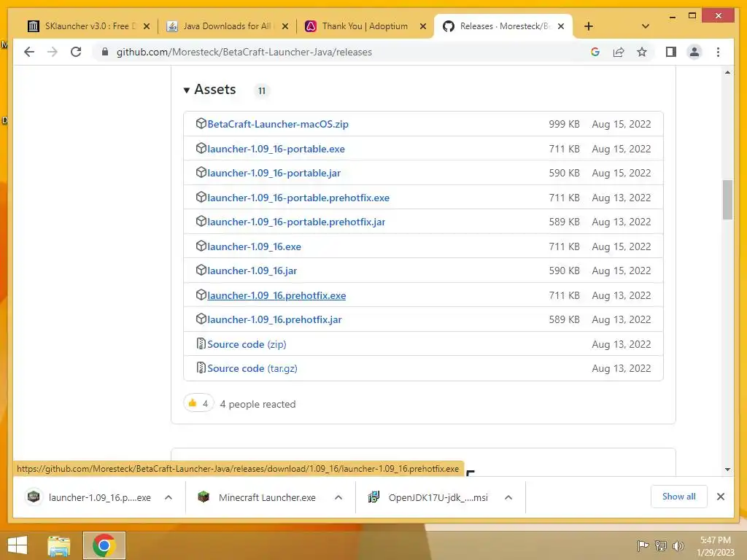The image size is (747, 560).
Task: Click the thumbs-up reaction button
Action: (x=198, y=403)
